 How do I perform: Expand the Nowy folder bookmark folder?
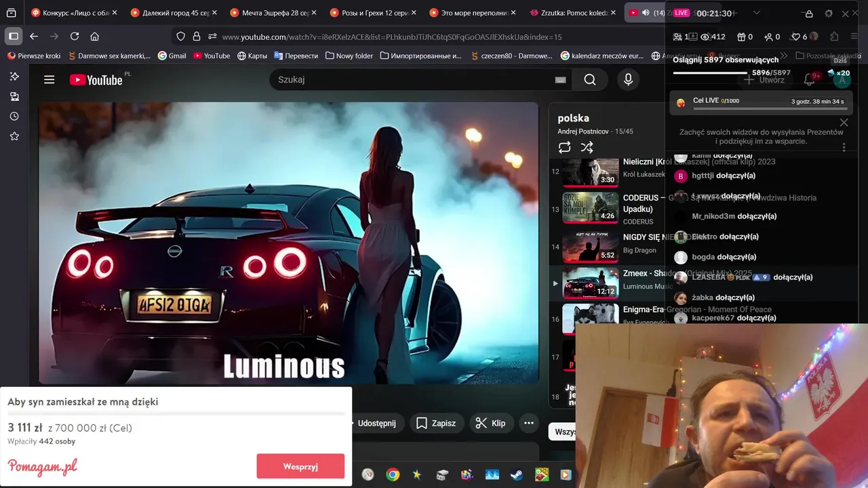349,56
